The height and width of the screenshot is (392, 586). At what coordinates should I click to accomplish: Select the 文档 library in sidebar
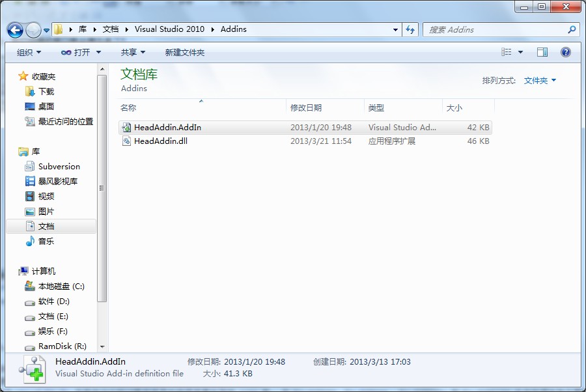51,227
